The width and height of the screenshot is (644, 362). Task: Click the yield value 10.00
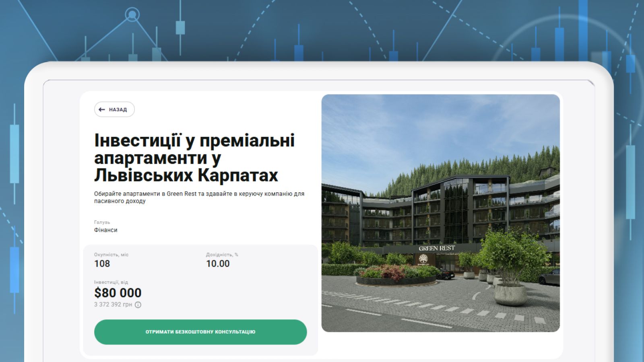(x=218, y=263)
